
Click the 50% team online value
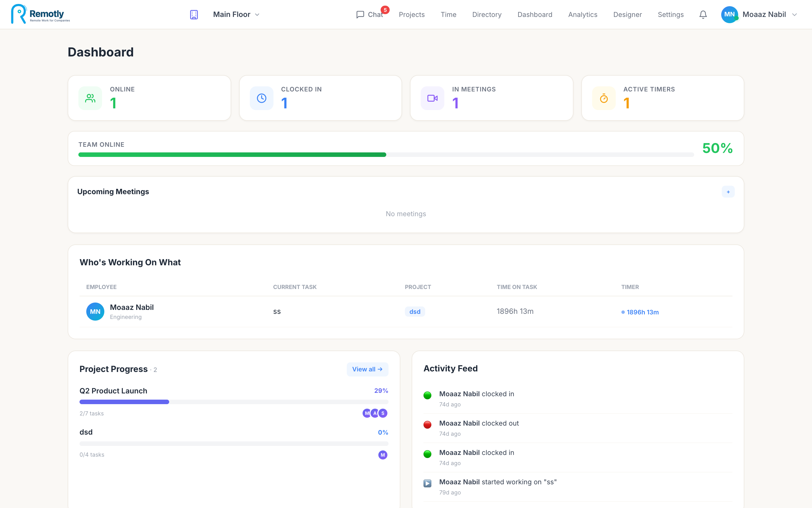point(717,148)
